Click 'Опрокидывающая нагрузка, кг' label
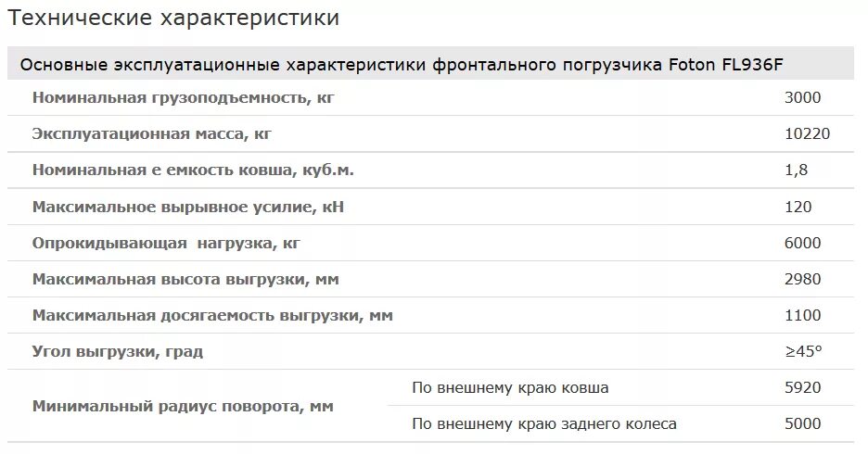This screenshot has width=868, height=454. pos(166,244)
